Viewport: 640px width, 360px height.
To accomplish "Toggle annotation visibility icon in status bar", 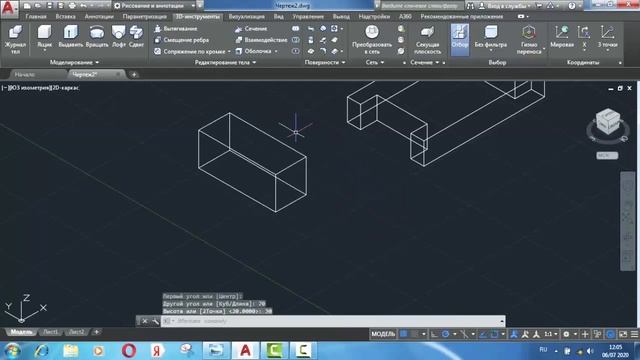I will [514, 334].
